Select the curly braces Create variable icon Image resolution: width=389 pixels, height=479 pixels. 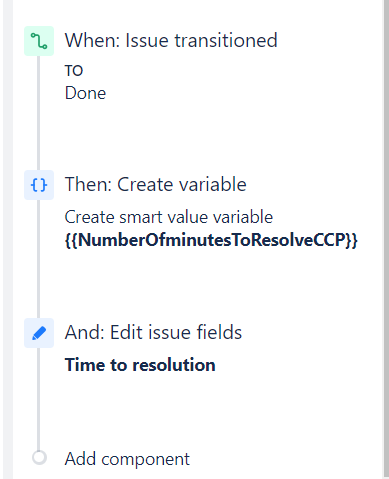pos(39,185)
